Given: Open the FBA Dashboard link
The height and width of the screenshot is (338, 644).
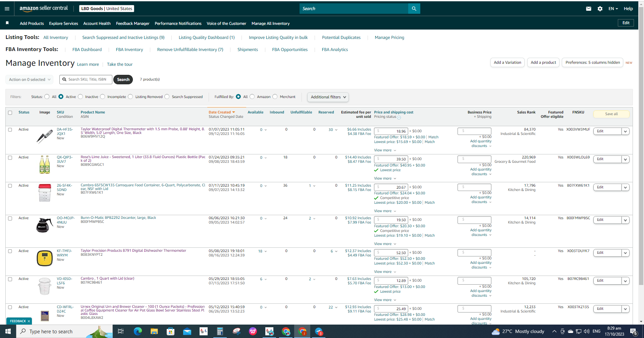Looking at the screenshot, I should click(87, 50).
